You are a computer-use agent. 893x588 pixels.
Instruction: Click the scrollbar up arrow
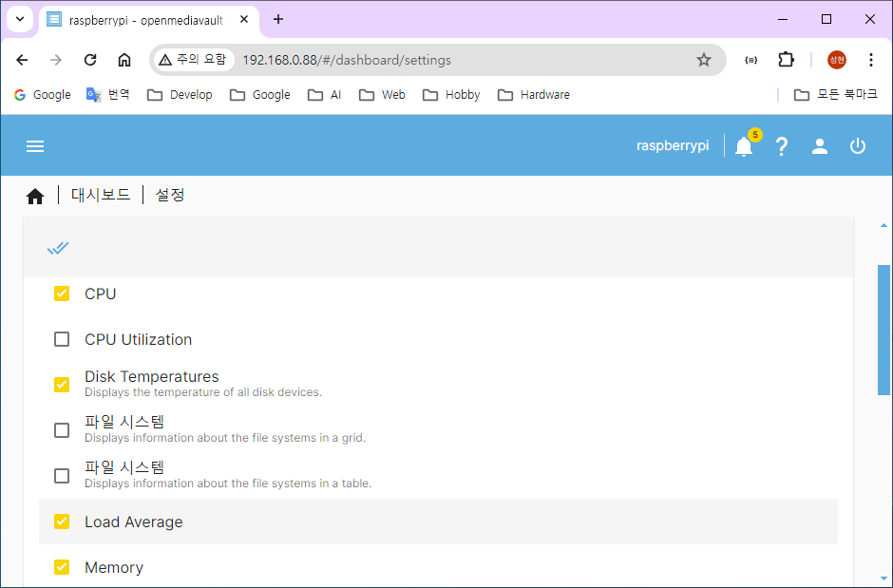pos(883,226)
